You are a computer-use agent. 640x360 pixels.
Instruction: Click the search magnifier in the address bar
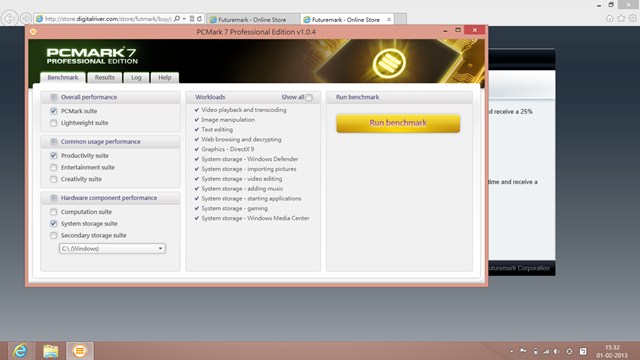(177, 19)
